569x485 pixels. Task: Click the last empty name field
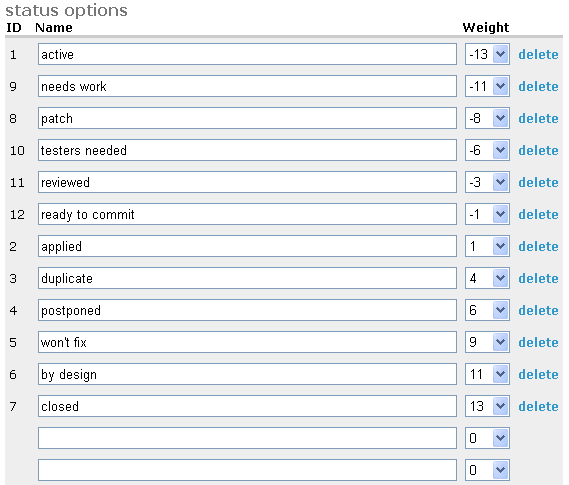click(247, 470)
